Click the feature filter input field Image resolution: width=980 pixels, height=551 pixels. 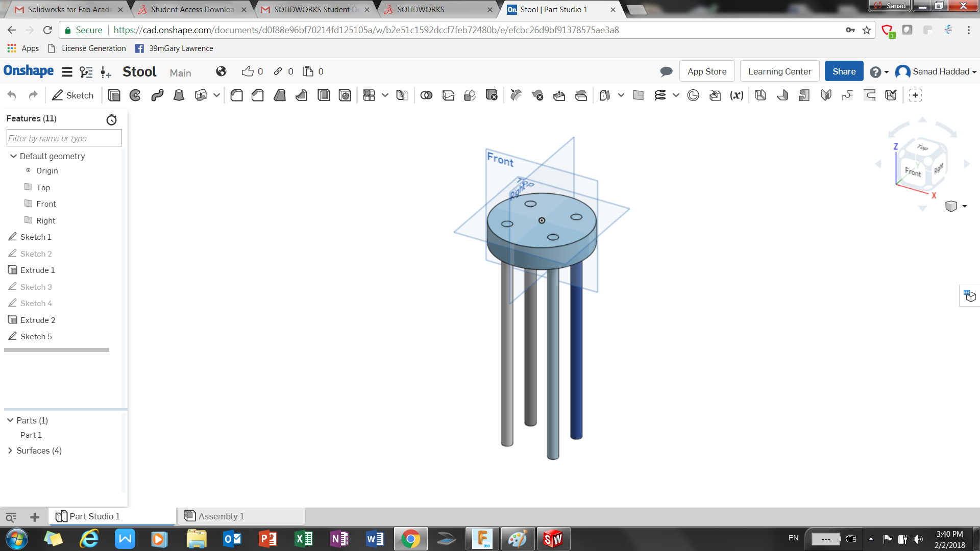pos(64,138)
